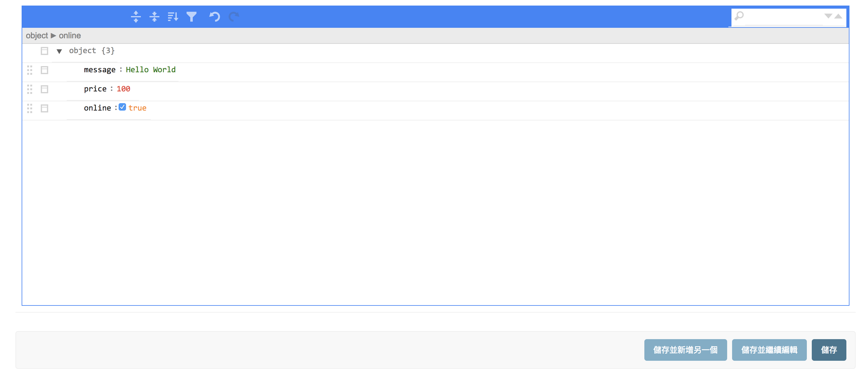This screenshot has height=383, width=868.
Task: Open the action menu for message row
Action: point(44,70)
